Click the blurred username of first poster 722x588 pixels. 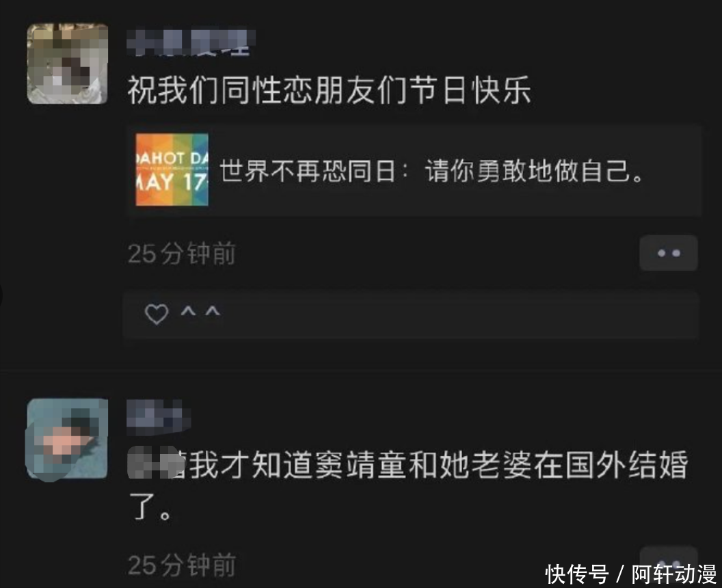(x=191, y=43)
